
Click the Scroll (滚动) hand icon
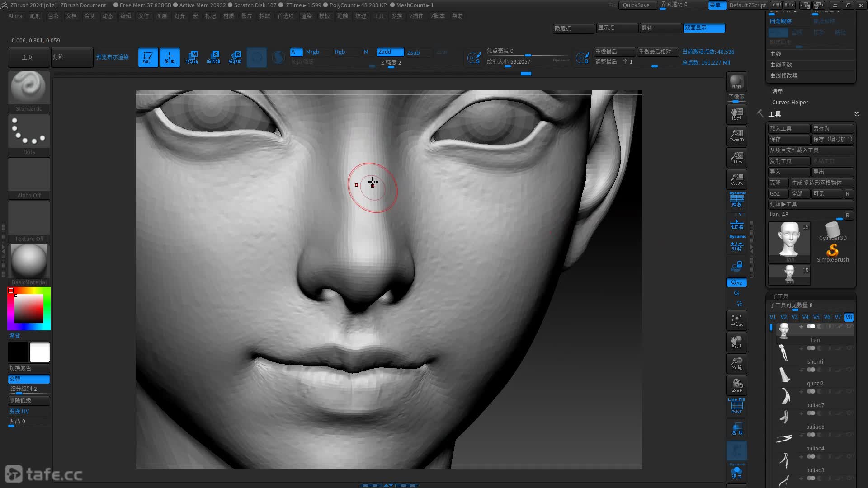tap(736, 114)
